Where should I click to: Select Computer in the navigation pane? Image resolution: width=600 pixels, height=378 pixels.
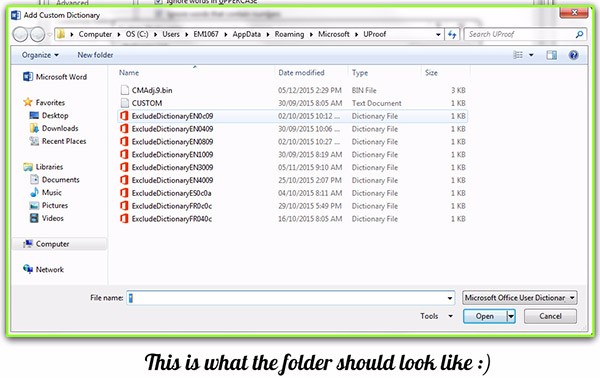[46, 244]
